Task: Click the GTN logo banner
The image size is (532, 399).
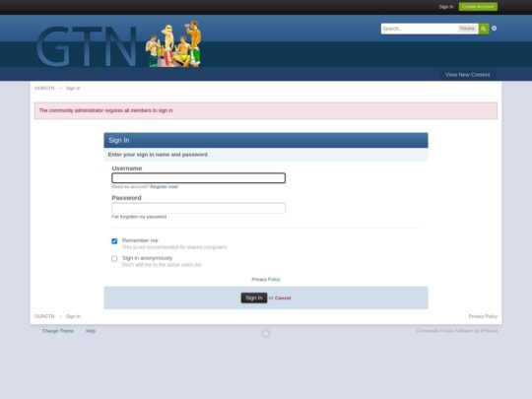Action: point(86,46)
